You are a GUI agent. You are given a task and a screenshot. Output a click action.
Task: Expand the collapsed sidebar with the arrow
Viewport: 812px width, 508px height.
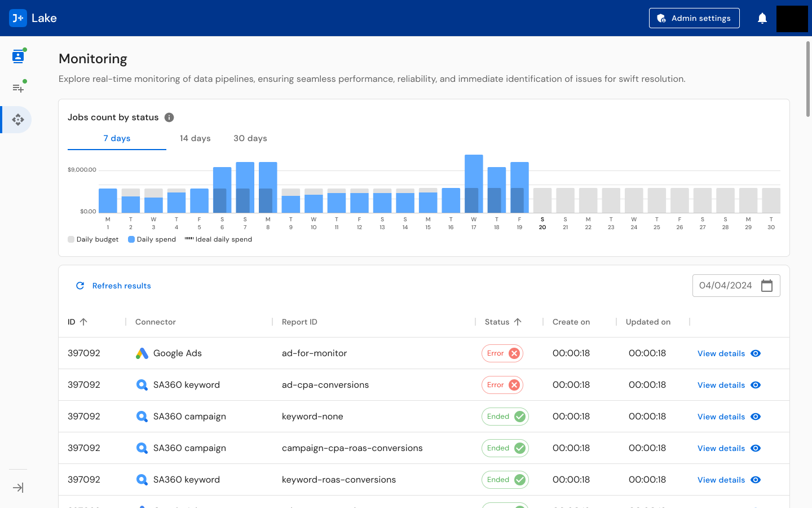17,487
